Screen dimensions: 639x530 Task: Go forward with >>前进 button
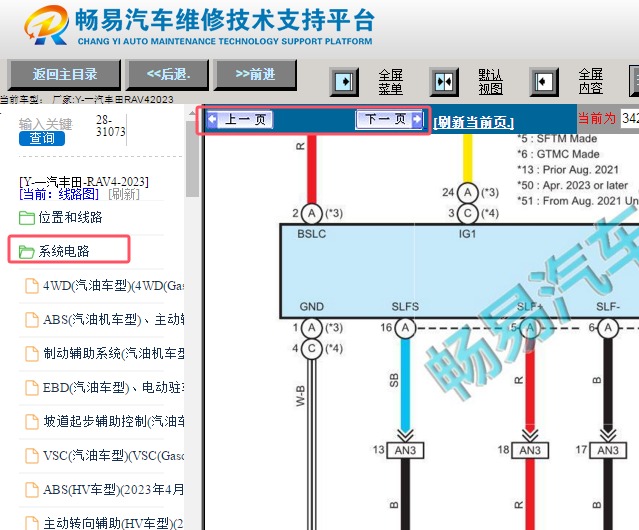(x=255, y=75)
